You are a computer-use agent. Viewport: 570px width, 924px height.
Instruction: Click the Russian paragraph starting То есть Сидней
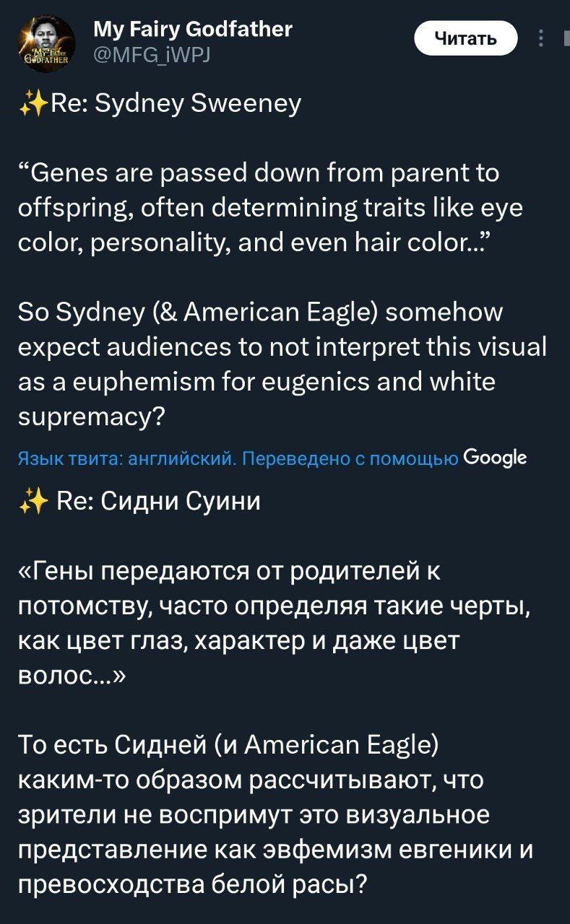(x=277, y=814)
